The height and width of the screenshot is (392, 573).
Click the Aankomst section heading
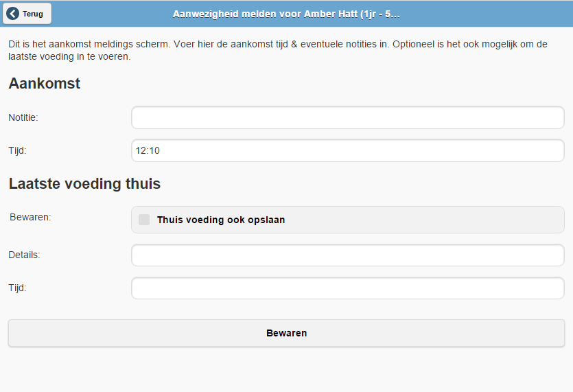pyautogui.click(x=45, y=84)
